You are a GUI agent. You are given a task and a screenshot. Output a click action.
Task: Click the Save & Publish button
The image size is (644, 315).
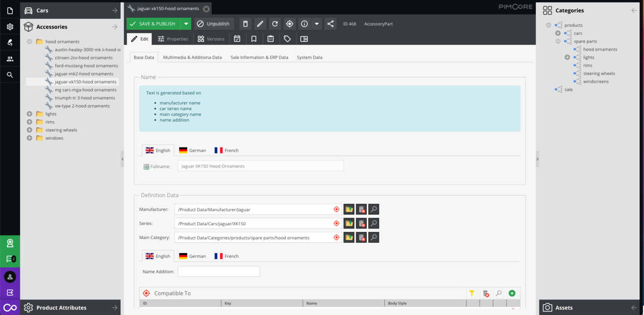click(x=153, y=24)
